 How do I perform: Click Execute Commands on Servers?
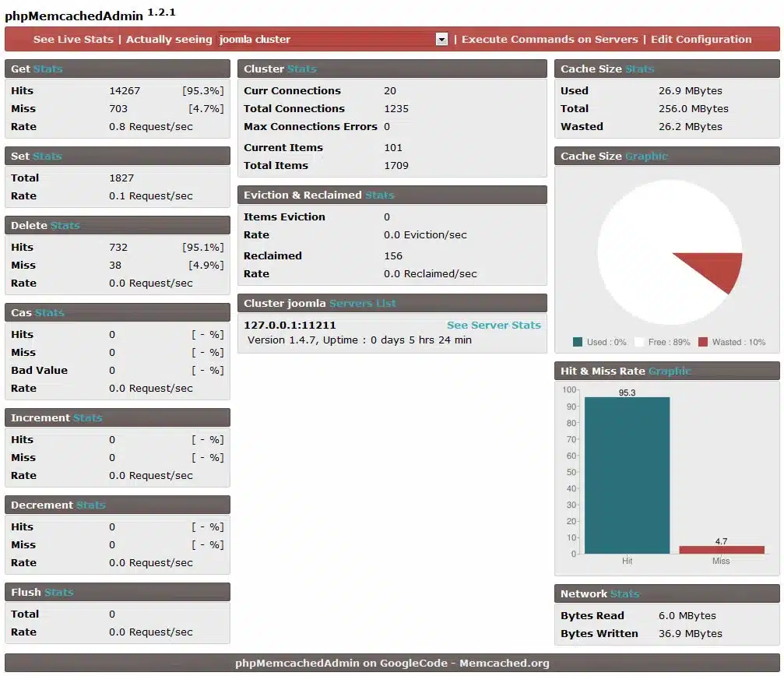pyautogui.click(x=550, y=39)
